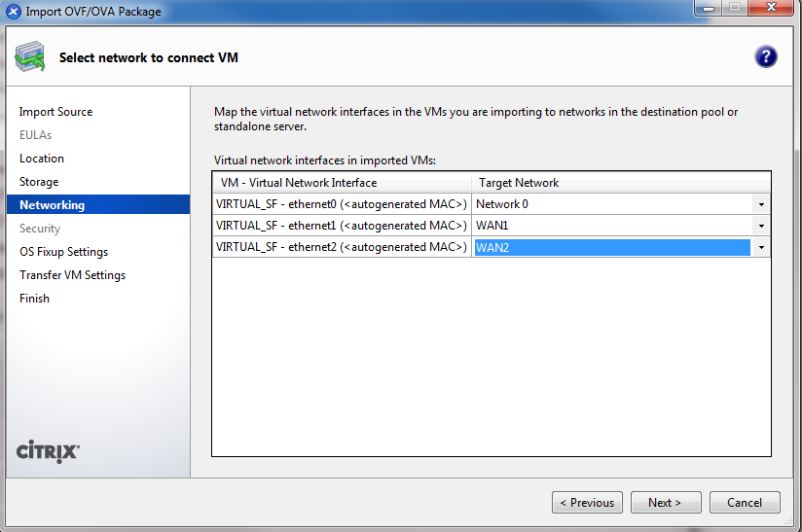Expand the WAN1 target network dropdown
Image resolution: width=802 pixels, height=532 pixels.
coord(760,226)
